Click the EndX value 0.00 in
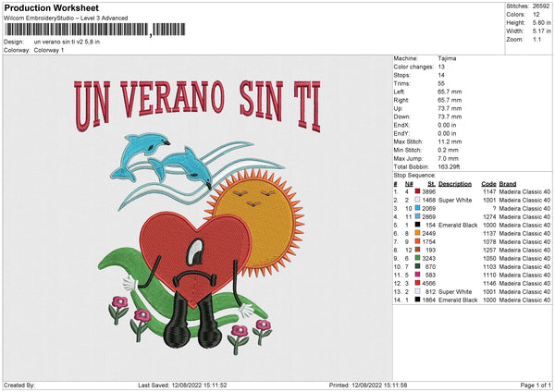 coord(447,125)
